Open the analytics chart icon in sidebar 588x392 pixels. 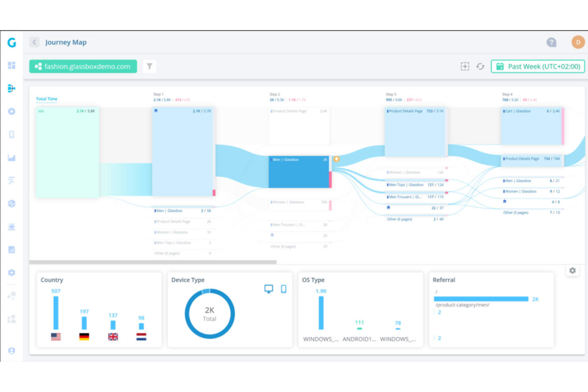click(x=11, y=157)
